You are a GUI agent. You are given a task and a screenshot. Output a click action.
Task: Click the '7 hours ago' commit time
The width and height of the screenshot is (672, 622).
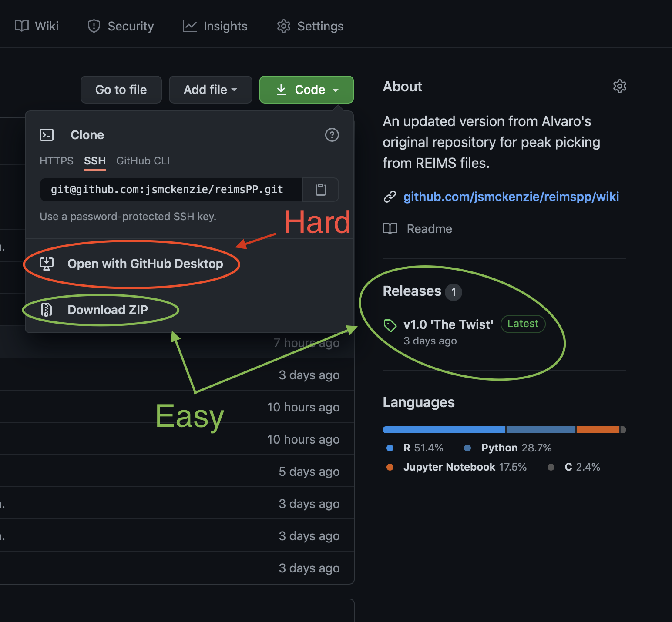coord(306,343)
